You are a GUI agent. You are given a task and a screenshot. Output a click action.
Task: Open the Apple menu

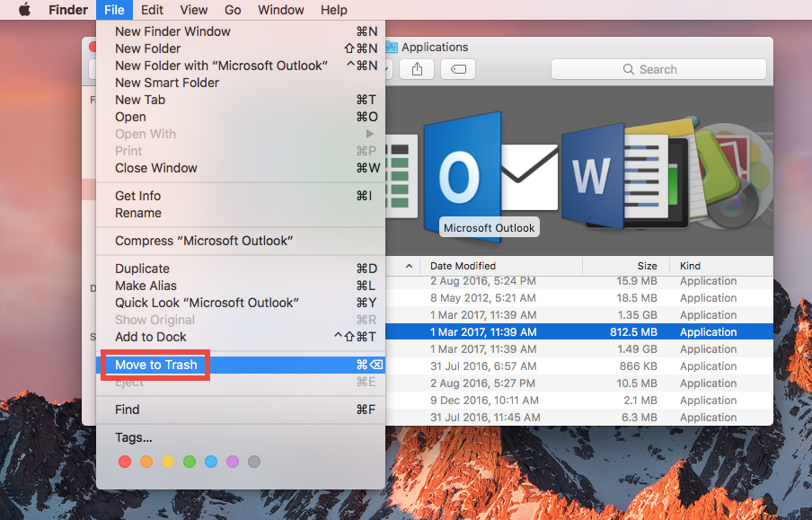(x=24, y=10)
